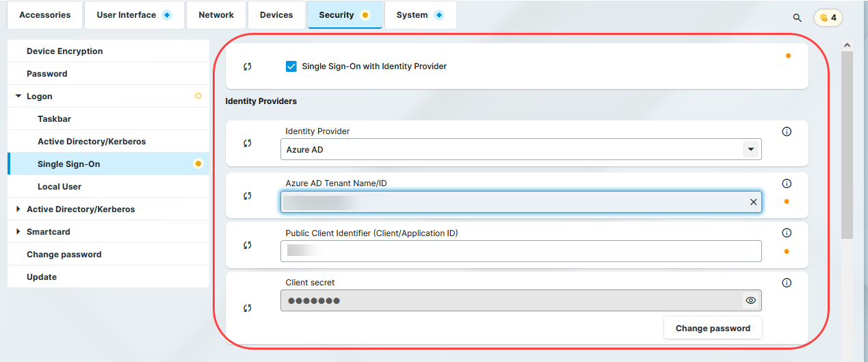Show info for Identity Provider

(787, 132)
